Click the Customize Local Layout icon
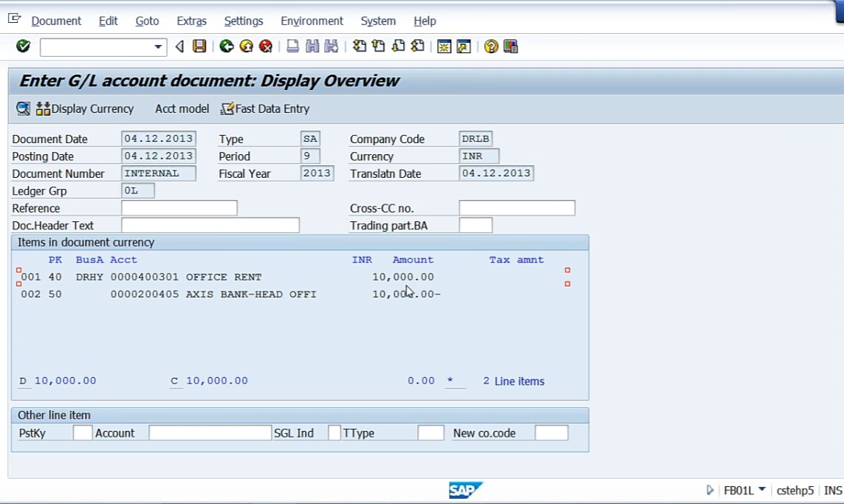Screen dimensions: 844x504 [511, 46]
